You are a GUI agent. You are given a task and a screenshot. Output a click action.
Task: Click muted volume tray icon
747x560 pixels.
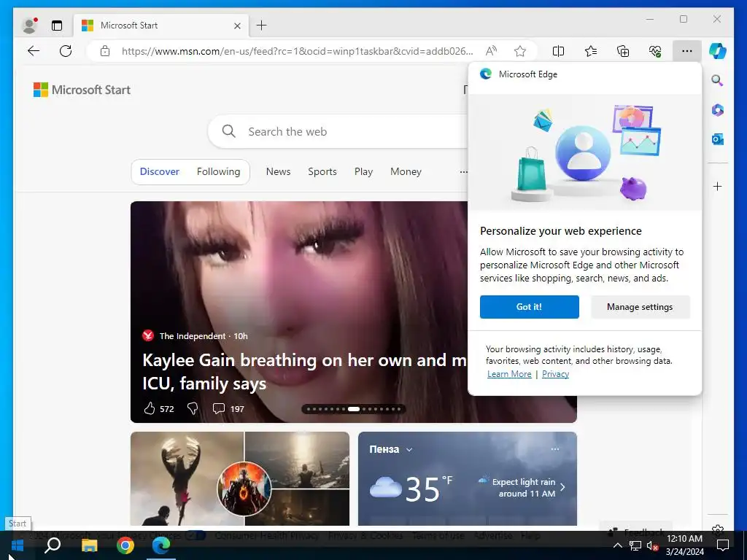pos(652,545)
